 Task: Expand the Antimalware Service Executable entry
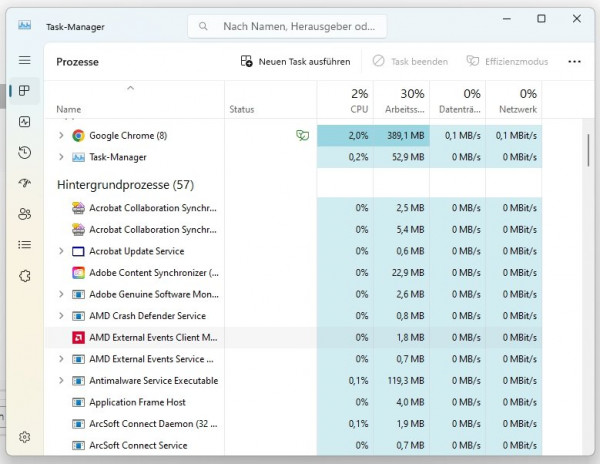pyautogui.click(x=61, y=381)
